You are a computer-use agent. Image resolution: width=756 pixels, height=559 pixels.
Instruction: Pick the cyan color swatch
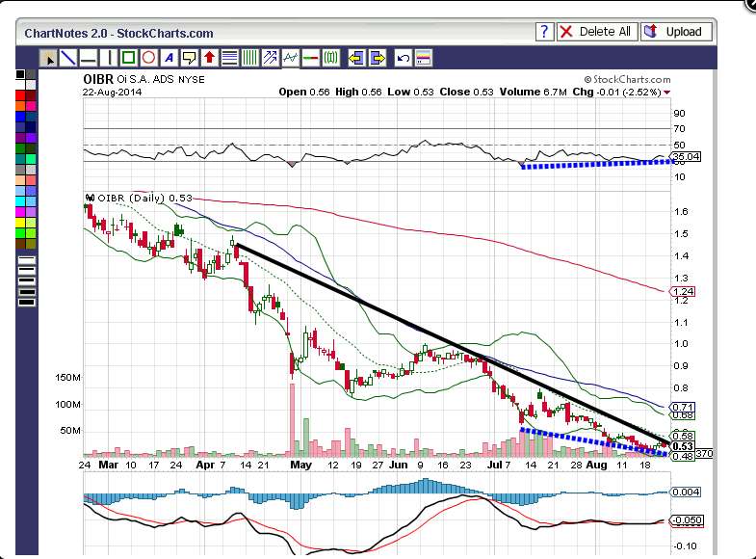(20, 201)
